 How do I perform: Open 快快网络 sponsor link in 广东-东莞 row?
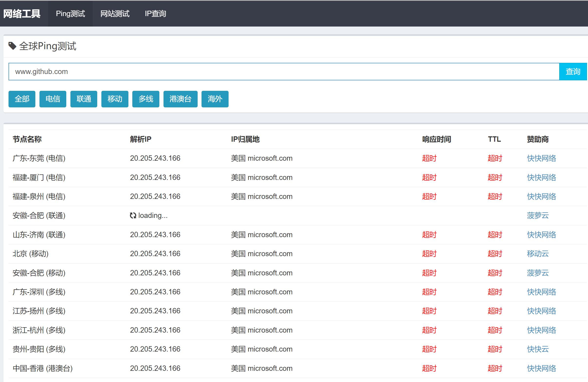(x=541, y=158)
